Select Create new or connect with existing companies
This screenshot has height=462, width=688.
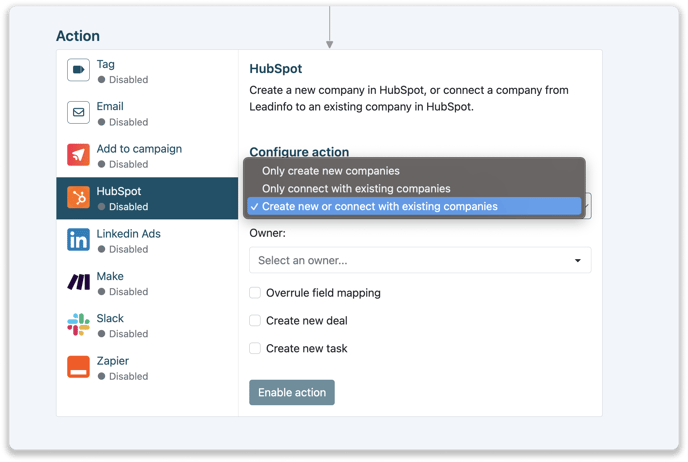[x=379, y=206]
